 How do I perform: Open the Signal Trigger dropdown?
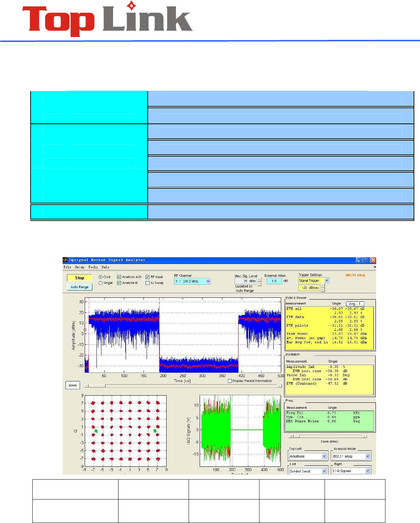point(313,280)
